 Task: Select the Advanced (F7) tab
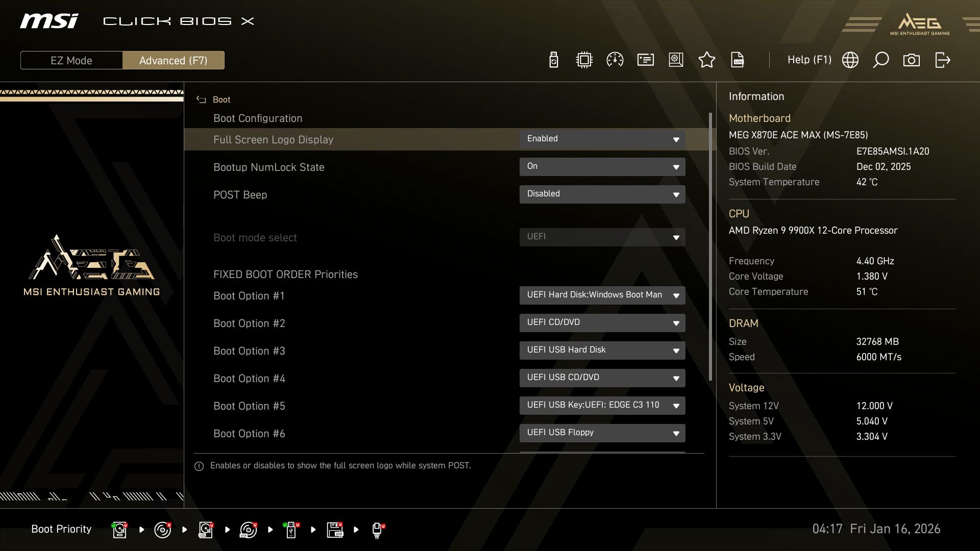[174, 60]
